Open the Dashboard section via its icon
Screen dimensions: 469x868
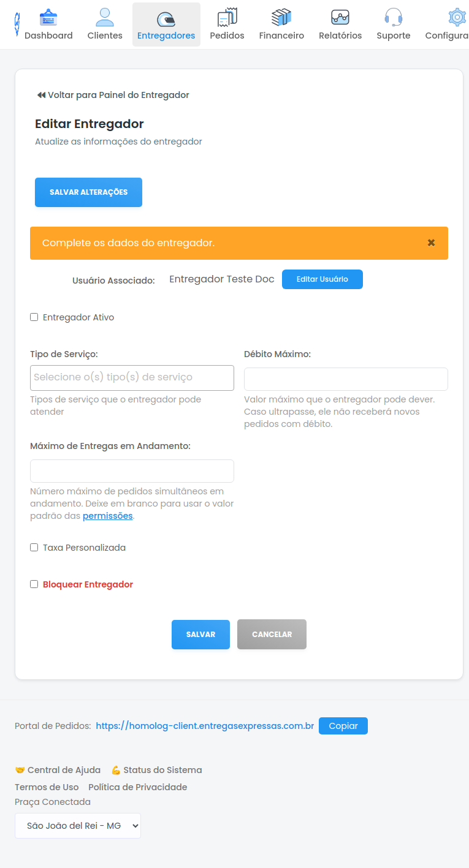click(x=48, y=17)
